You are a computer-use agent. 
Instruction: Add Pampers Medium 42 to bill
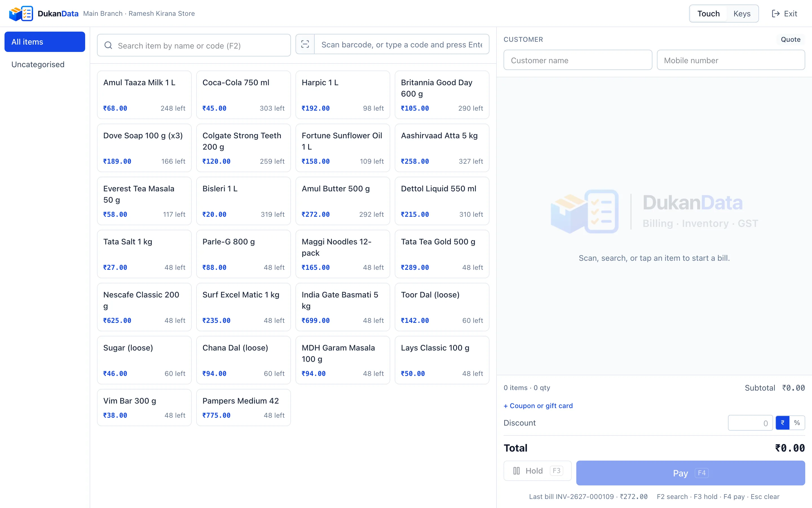(243, 408)
